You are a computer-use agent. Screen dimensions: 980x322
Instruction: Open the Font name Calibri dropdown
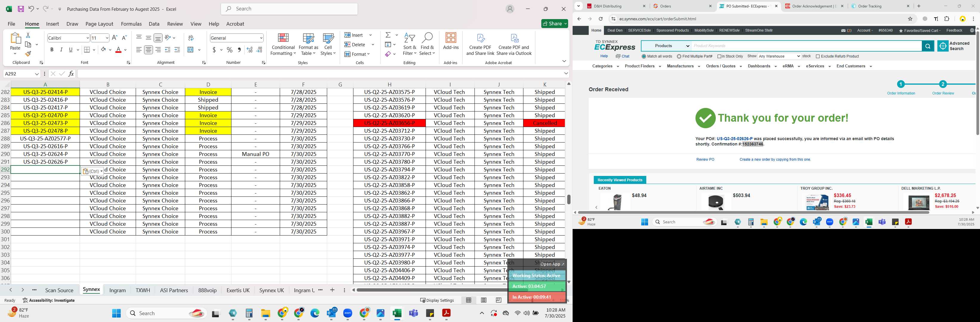(x=87, y=38)
